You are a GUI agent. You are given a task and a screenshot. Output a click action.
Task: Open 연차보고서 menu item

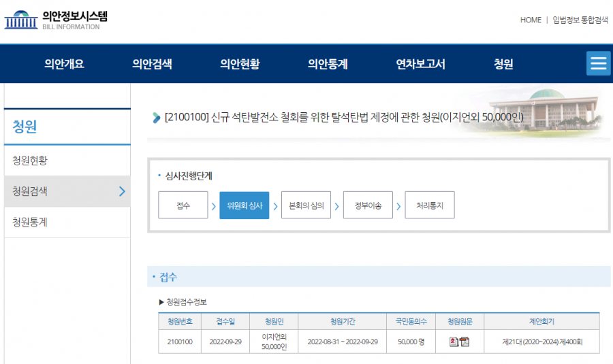pos(420,64)
